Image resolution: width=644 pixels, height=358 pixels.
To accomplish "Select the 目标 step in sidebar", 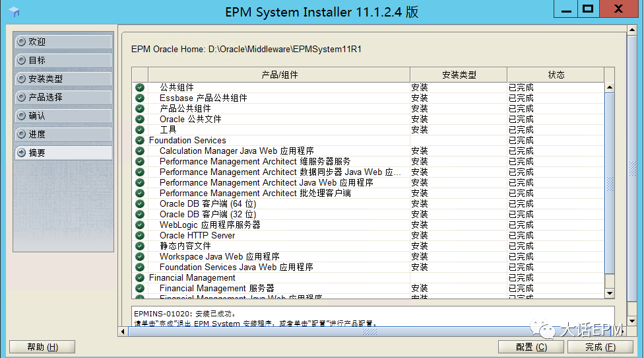I will point(63,60).
